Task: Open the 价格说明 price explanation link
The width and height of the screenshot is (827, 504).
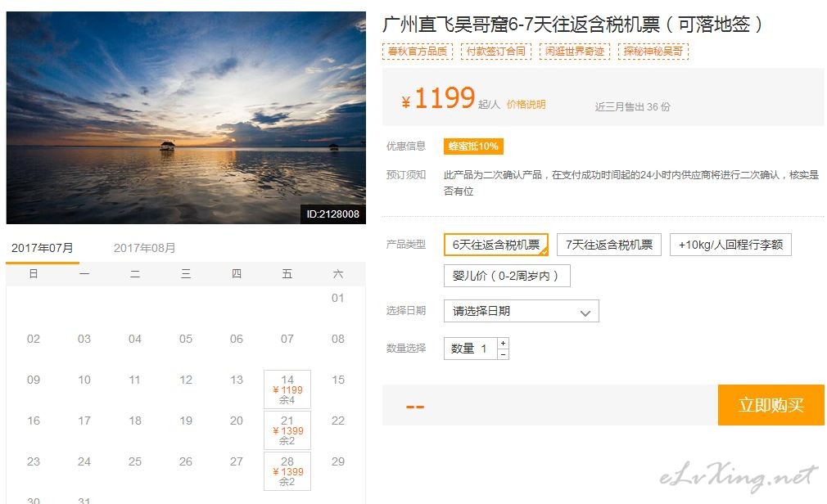Action: [x=526, y=105]
